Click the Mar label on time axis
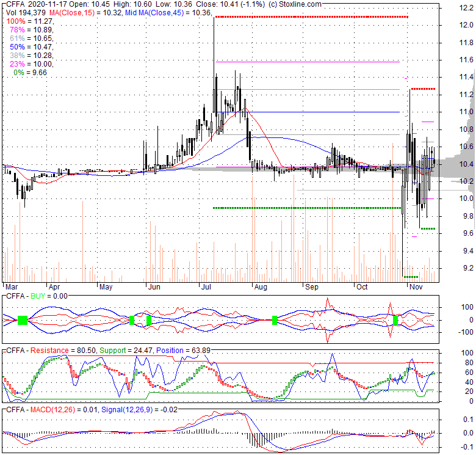The height and width of the screenshot is (455, 476). pyautogui.click(x=12, y=287)
